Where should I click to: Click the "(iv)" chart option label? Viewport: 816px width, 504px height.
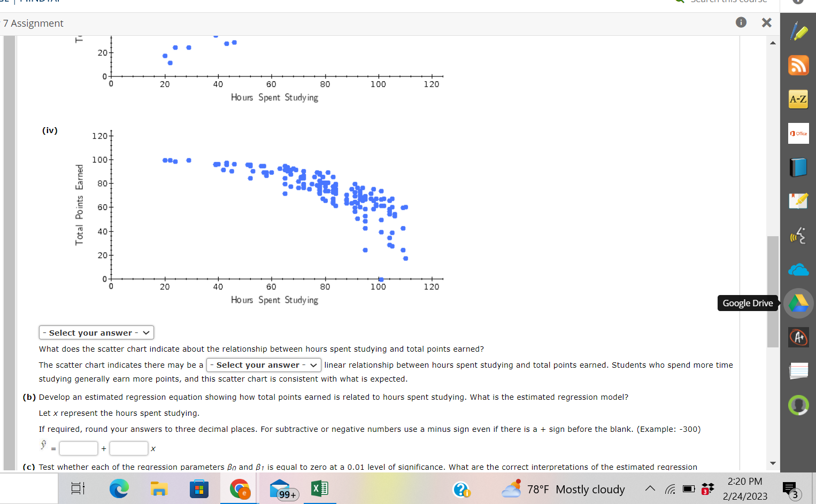pos(50,130)
